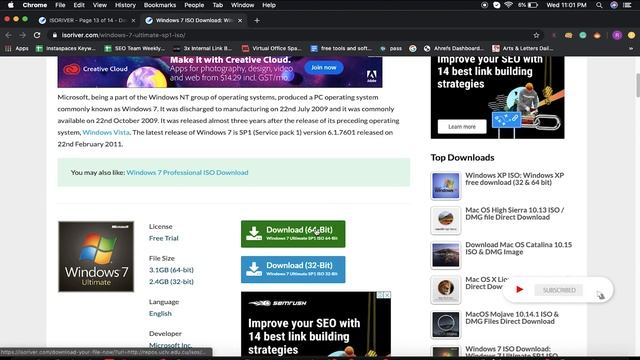The width and height of the screenshot is (640, 360).
Task: Go forward to the next page
Action: [22, 35]
